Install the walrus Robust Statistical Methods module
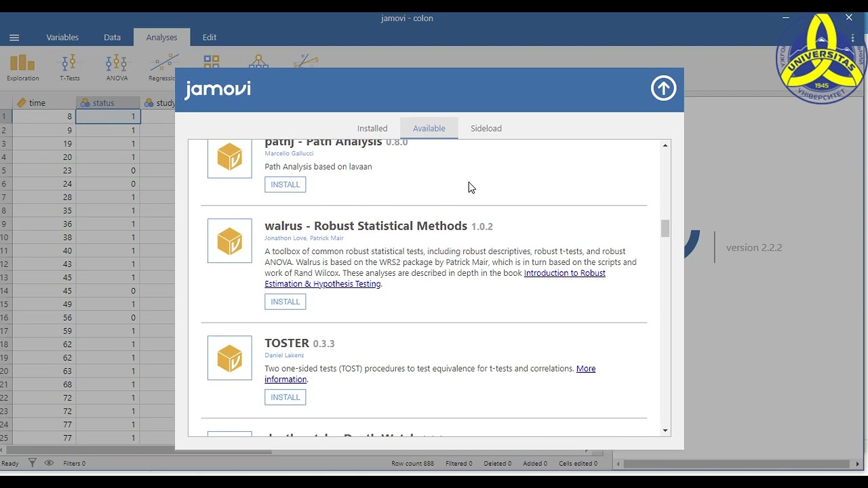The height and width of the screenshot is (488, 868). point(285,302)
